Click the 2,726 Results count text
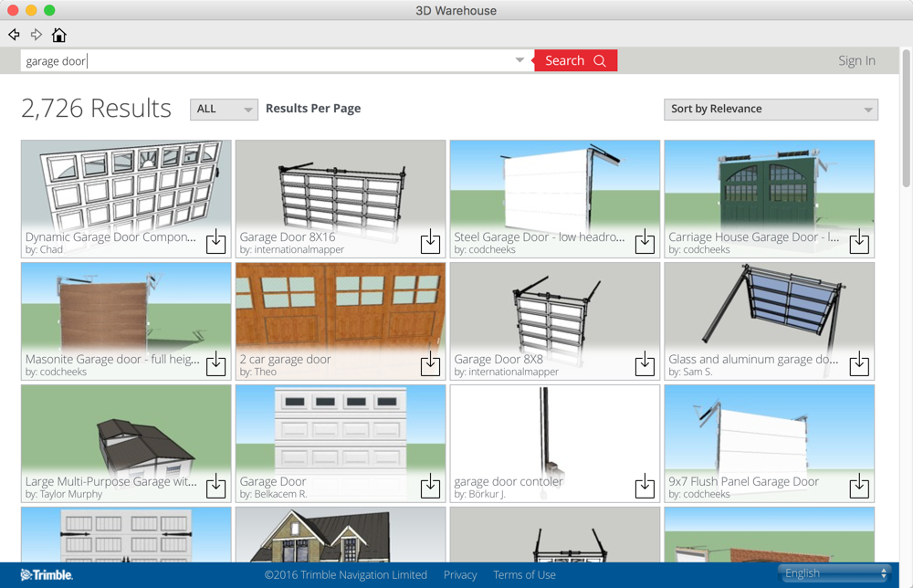This screenshot has width=913, height=588. [x=96, y=109]
